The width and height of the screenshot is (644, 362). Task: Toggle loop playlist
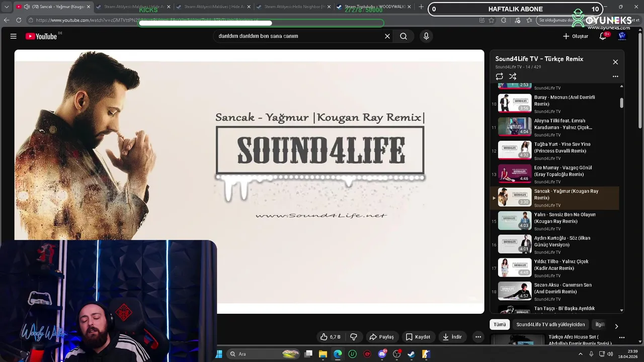tap(499, 76)
